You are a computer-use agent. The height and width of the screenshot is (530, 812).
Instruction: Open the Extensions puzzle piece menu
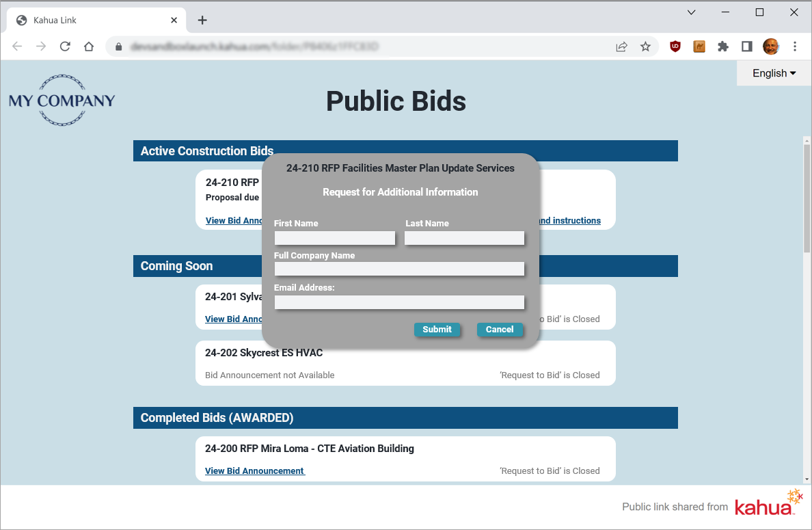point(723,47)
